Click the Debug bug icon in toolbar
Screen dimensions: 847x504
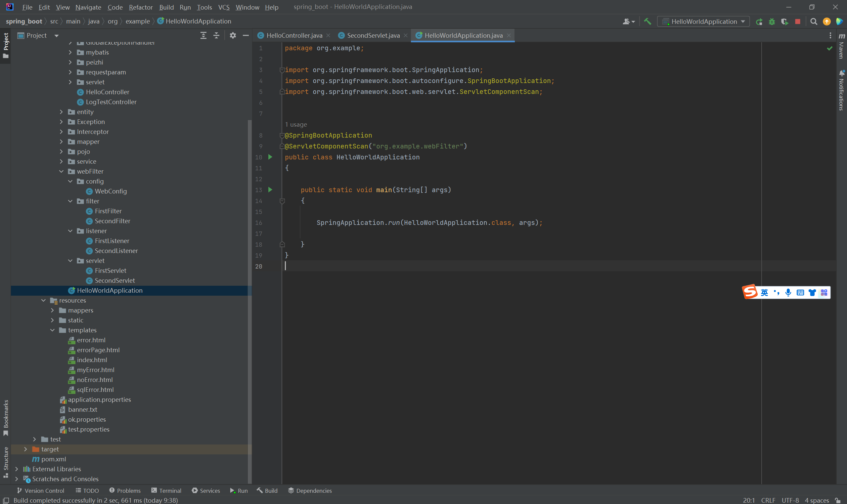[772, 21]
